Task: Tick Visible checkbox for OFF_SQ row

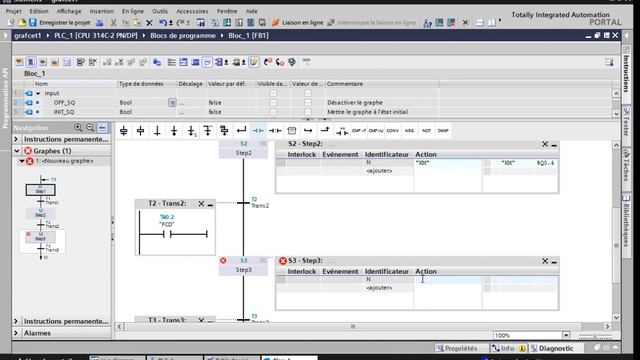Action: coord(273,102)
